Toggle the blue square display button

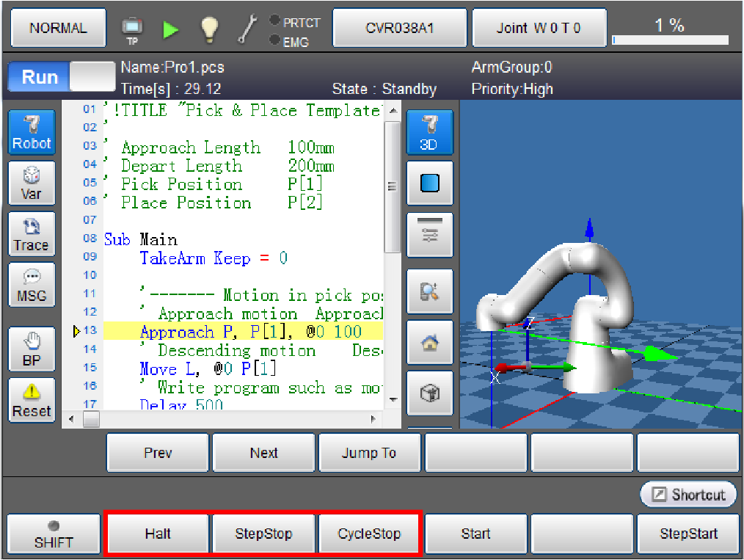point(429,183)
